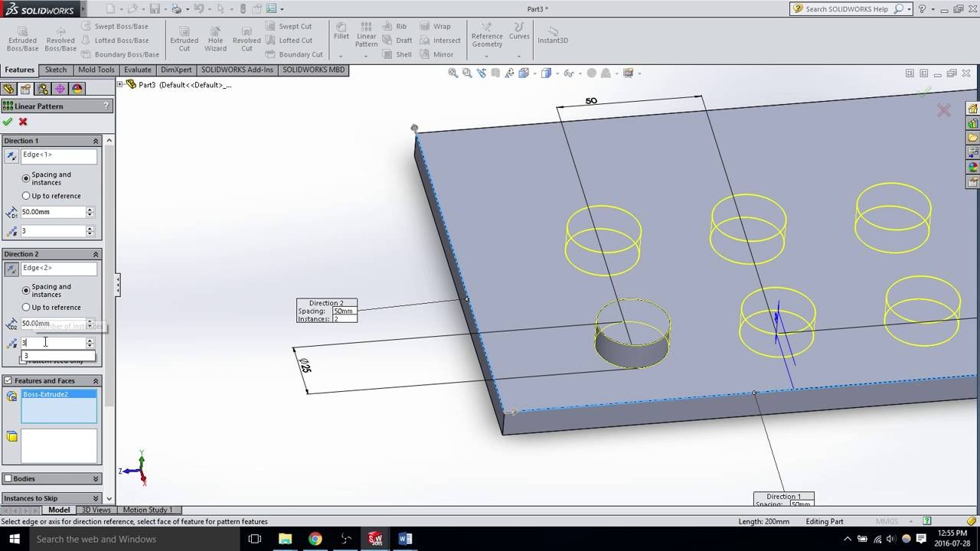Accept the Linear Pattern with green checkmark
Image resolution: width=980 pixels, height=551 pixels.
click(8, 122)
